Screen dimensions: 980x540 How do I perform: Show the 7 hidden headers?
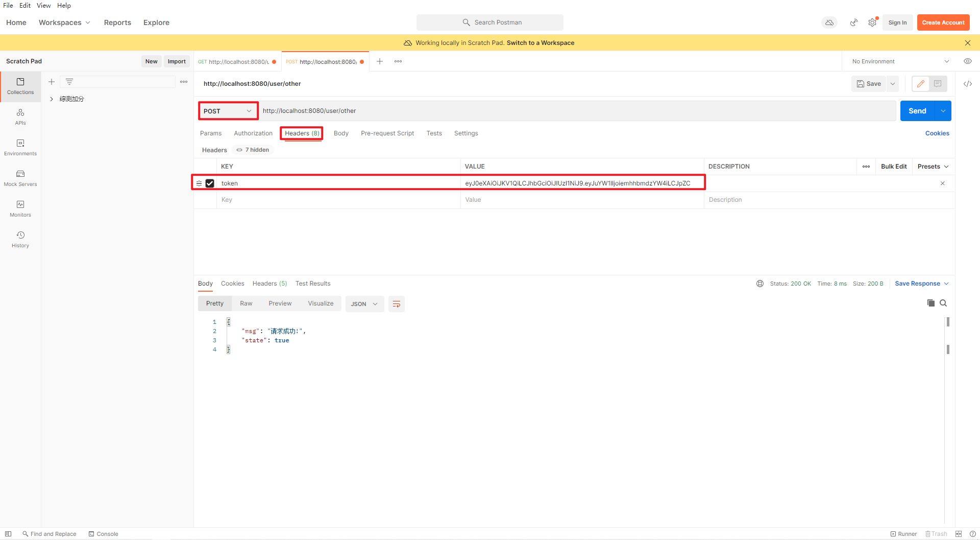pyautogui.click(x=253, y=150)
